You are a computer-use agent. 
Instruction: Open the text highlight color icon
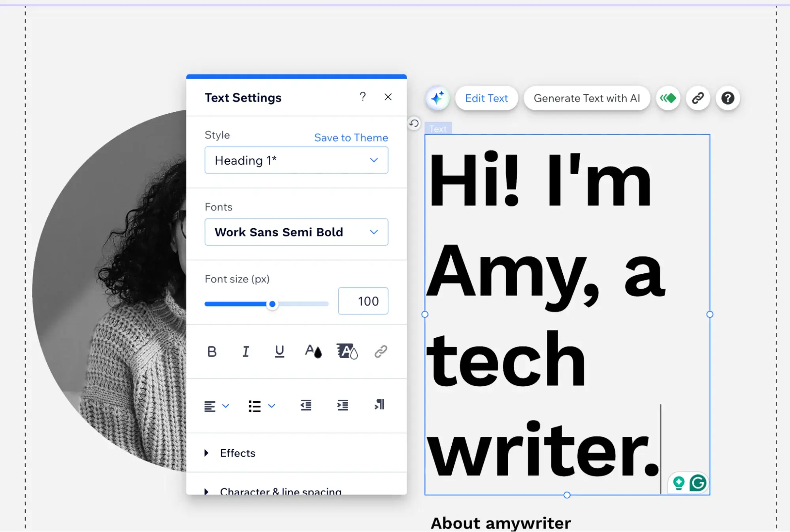pos(347,351)
